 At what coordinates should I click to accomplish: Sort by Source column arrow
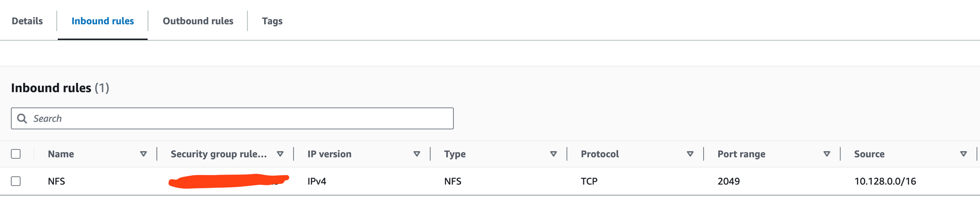click(x=964, y=154)
